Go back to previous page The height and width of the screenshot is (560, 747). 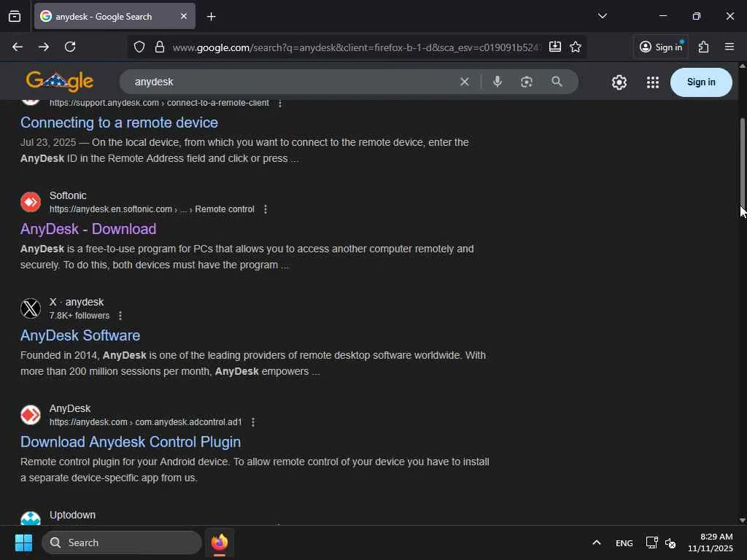coord(18,47)
